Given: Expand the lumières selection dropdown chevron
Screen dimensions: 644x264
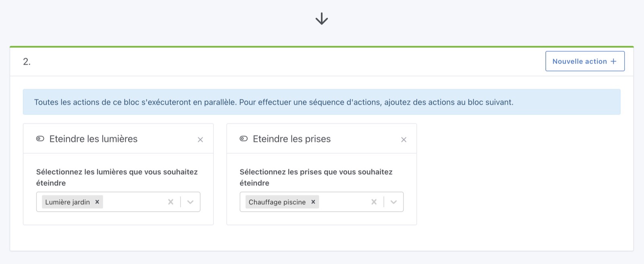Looking at the screenshot, I should [x=189, y=202].
